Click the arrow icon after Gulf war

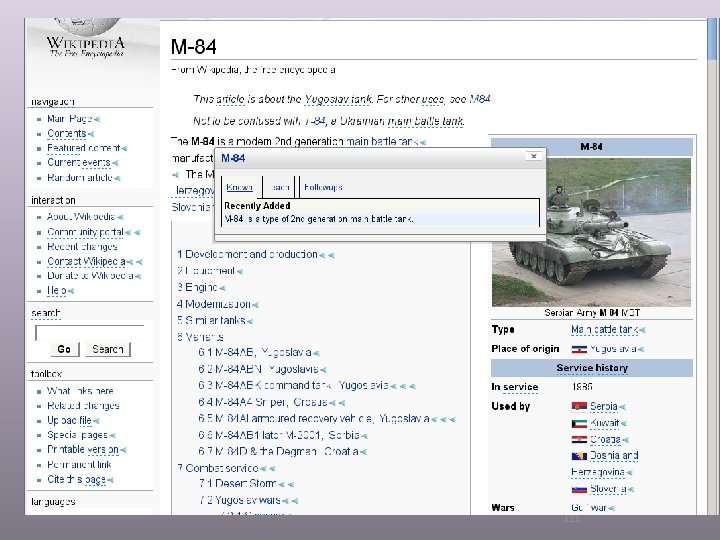point(611,508)
